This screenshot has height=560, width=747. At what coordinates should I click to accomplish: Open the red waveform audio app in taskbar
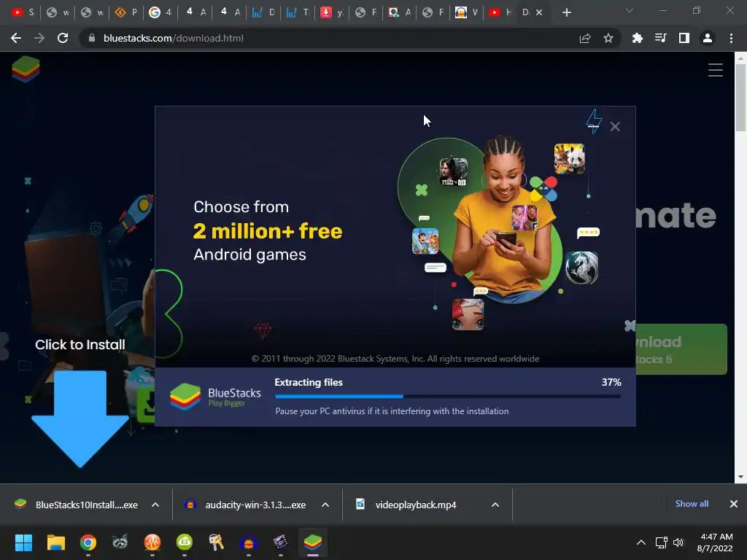152,542
